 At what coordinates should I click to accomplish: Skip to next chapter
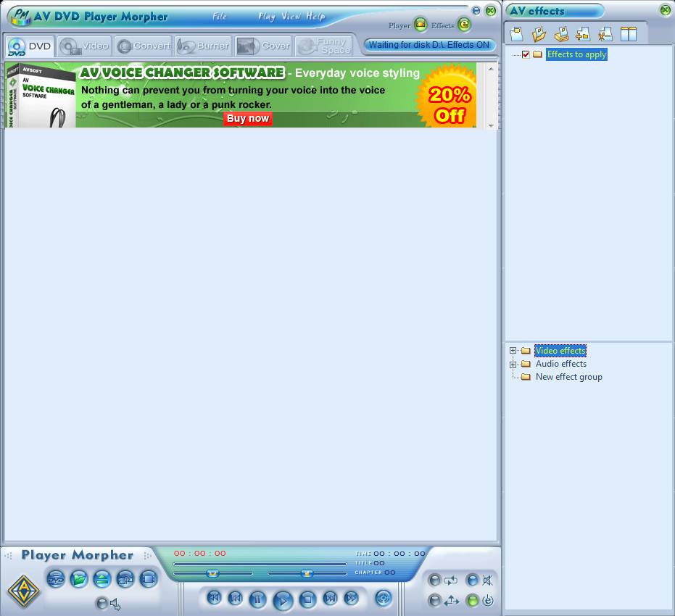[x=330, y=597]
